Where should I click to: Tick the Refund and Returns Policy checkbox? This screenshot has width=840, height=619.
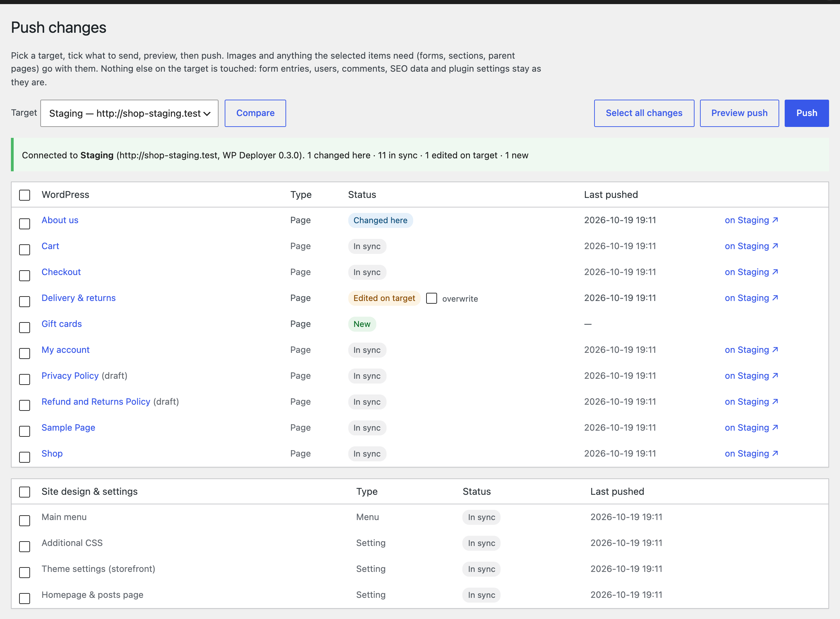[x=25, y=405]
